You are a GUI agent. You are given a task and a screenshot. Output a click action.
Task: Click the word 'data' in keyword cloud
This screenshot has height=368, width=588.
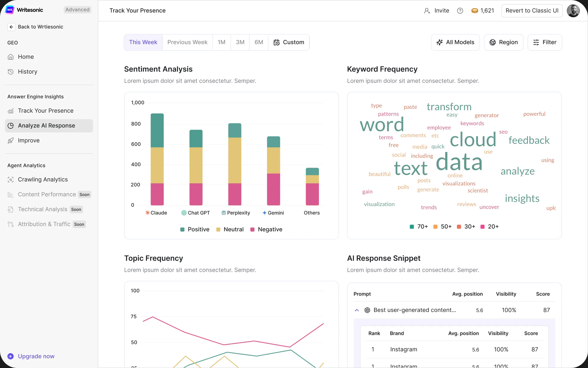(x=459, y=162)
